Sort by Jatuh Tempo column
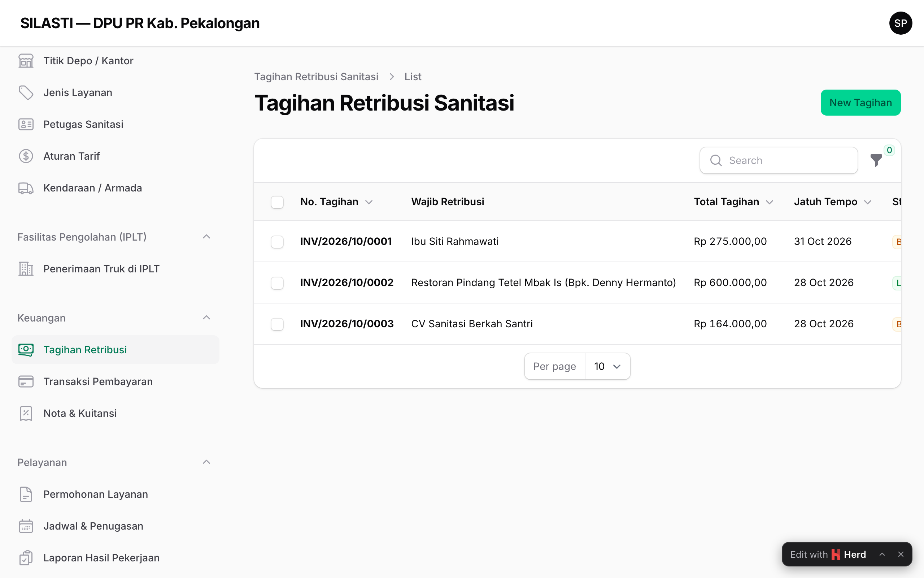The height and width of the screenshot is (578, 924). coord(833,202)
